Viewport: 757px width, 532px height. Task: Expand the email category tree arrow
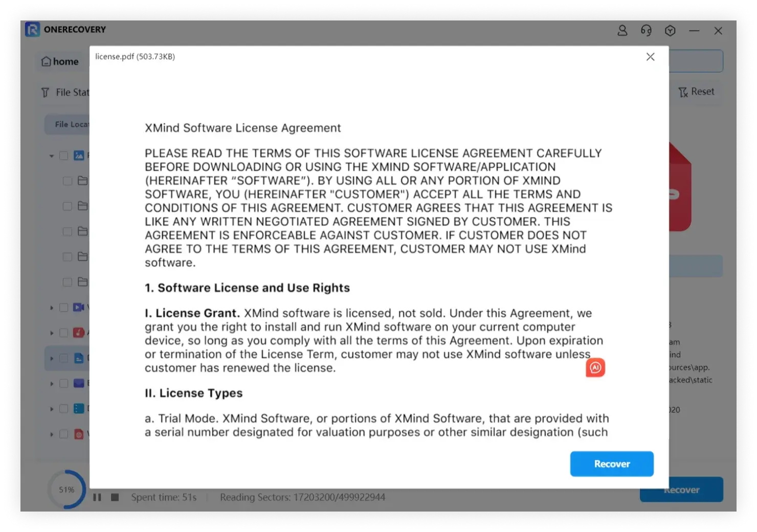[x=52, y=384]
